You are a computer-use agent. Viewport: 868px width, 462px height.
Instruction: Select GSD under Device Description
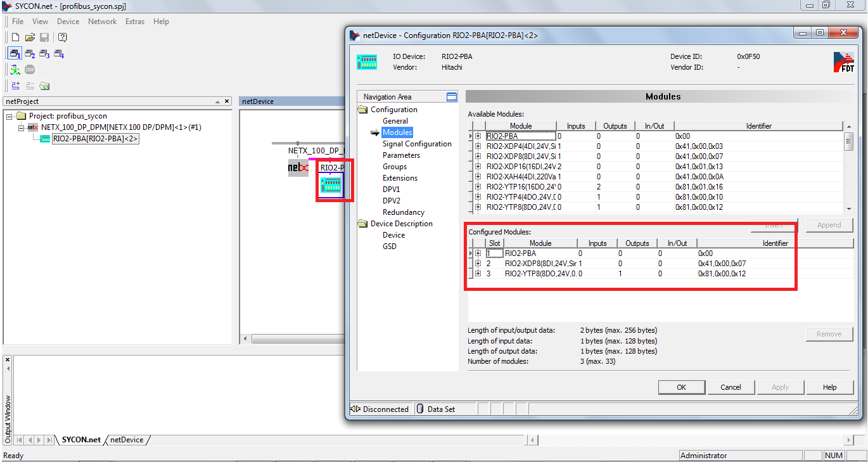390,247
